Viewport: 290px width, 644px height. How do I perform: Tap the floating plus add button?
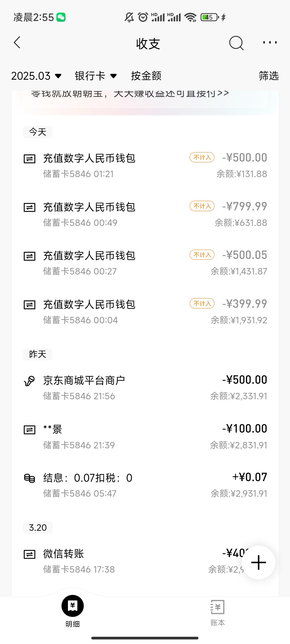[258, 562]
